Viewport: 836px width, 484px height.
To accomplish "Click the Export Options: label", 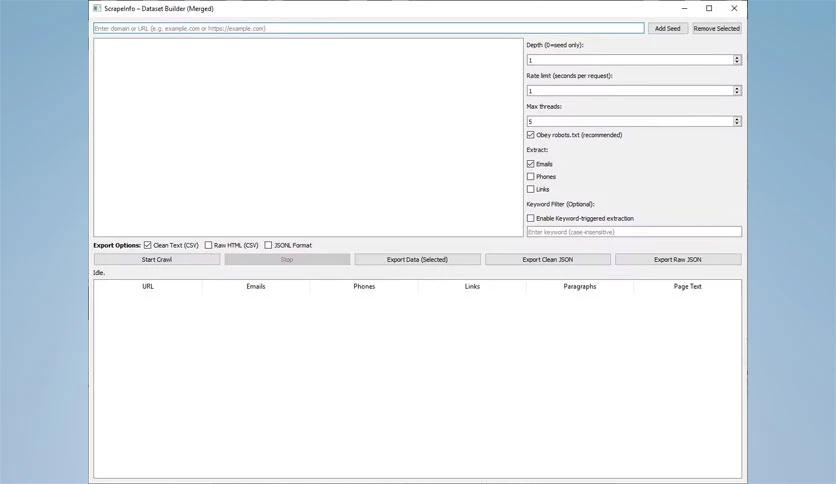I will pyautogui.click(x=117, y=245).
